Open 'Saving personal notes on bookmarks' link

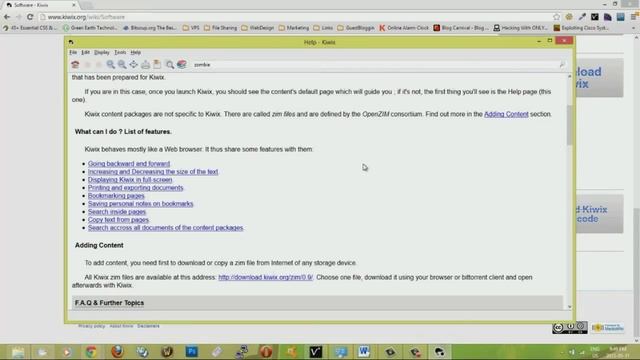(x=140, y=204)
